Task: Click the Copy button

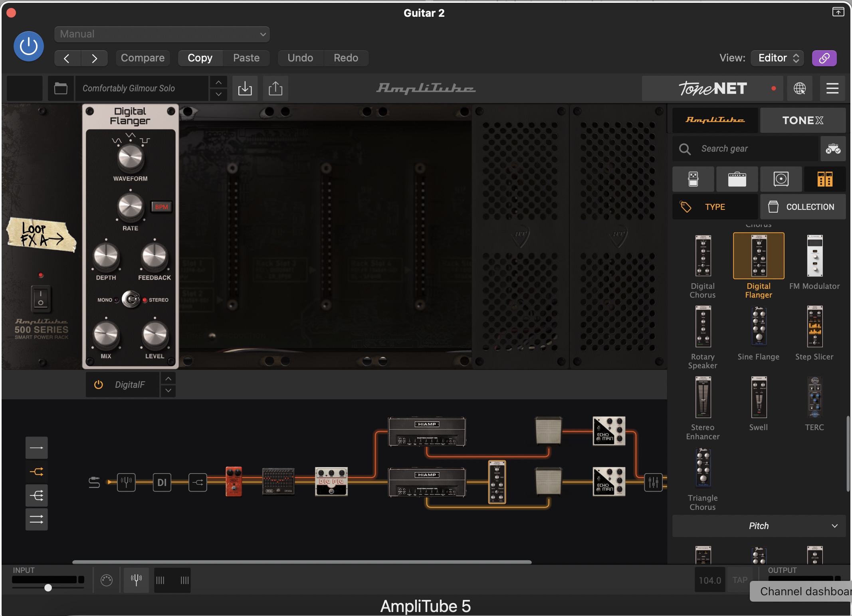Action: 200,58
